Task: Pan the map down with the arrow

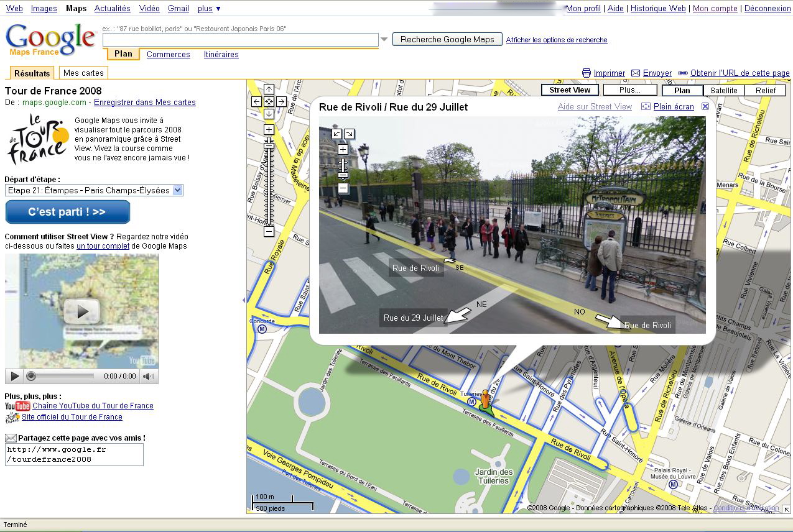Action: 269,114
